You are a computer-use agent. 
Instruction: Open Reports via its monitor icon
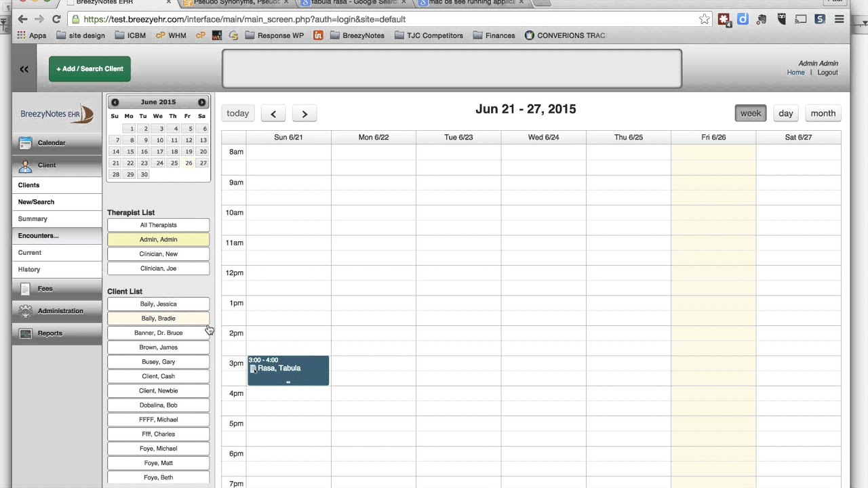pos(25,333)
